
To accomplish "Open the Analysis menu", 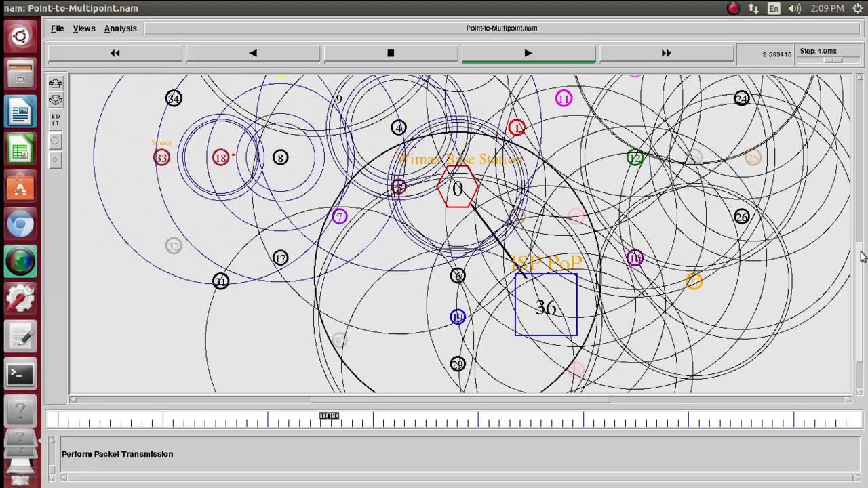I will point(120,28).
